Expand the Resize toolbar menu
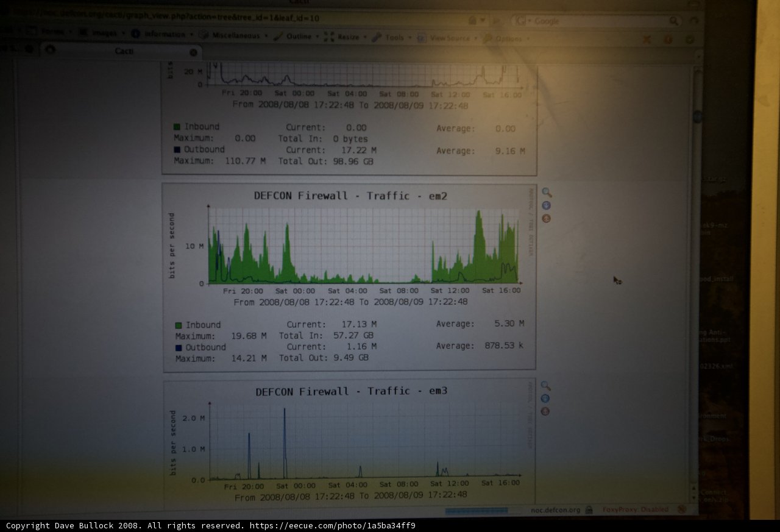Image resolution: width=780 pixels, height=532 pixels. 346,37
